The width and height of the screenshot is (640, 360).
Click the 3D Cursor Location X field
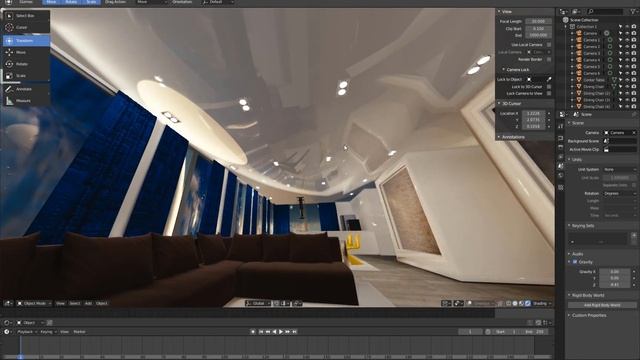(534, 113)
